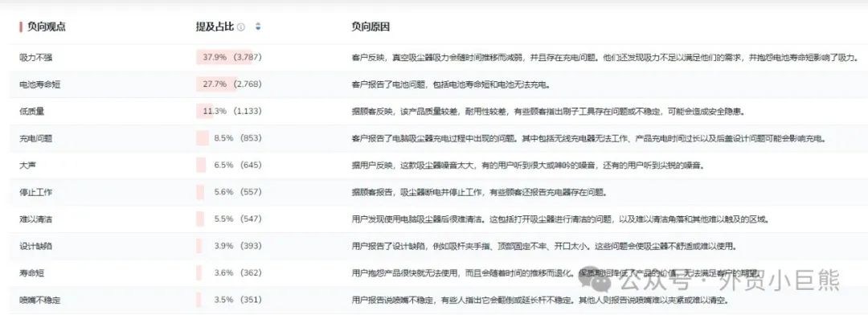Click the 提及占比 column header text
The image size is (868, 315).
click(215, 27)
